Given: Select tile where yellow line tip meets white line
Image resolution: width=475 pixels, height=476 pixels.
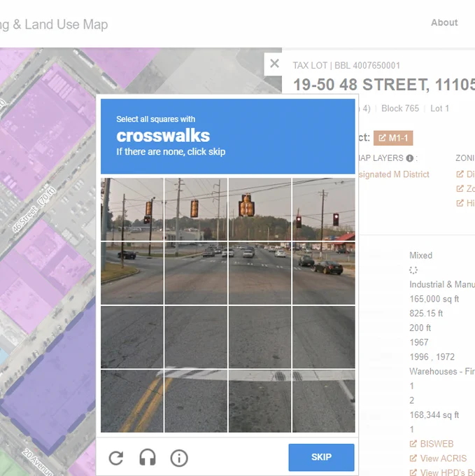Looking at the screenshot, I should [x=196, y=401].
